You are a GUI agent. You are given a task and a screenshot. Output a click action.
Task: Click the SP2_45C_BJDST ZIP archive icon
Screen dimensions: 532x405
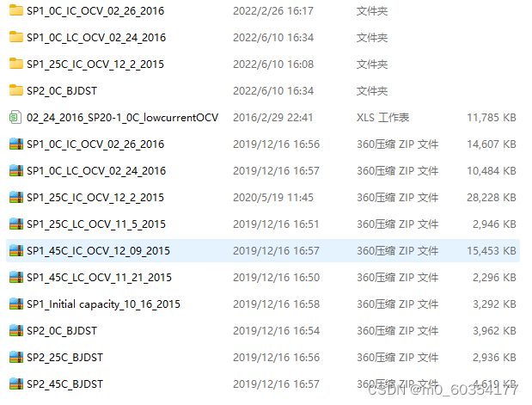pos(16,384)
